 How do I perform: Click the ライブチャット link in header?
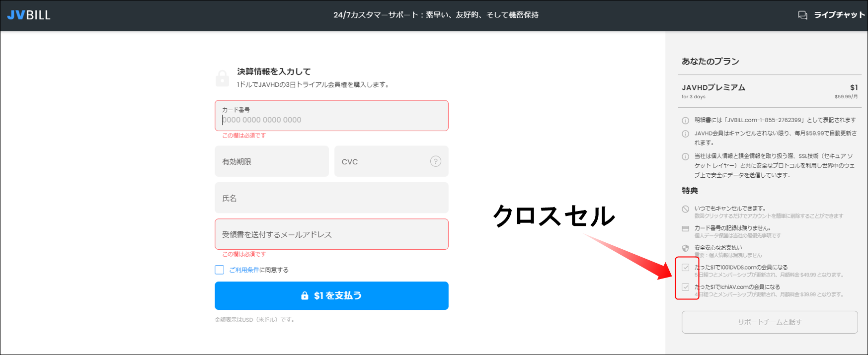click(x=839, y=15)
